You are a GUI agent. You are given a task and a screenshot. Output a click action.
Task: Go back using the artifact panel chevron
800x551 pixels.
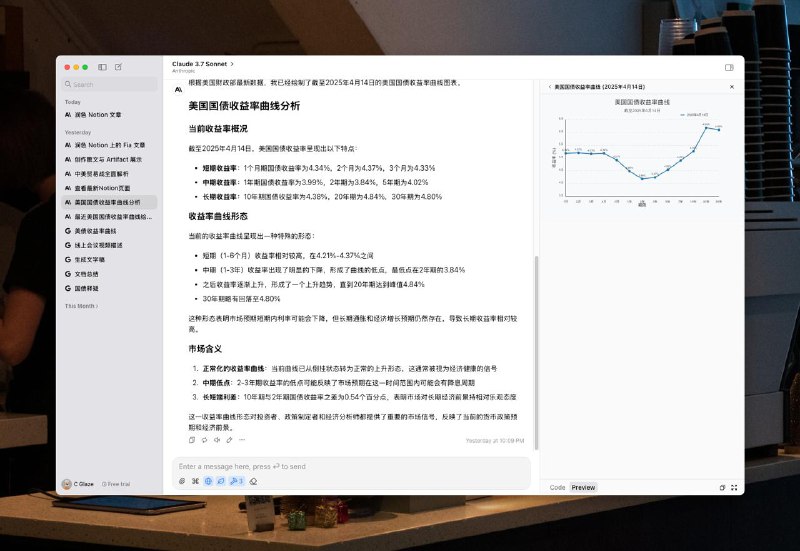click(x=549, y=87)
